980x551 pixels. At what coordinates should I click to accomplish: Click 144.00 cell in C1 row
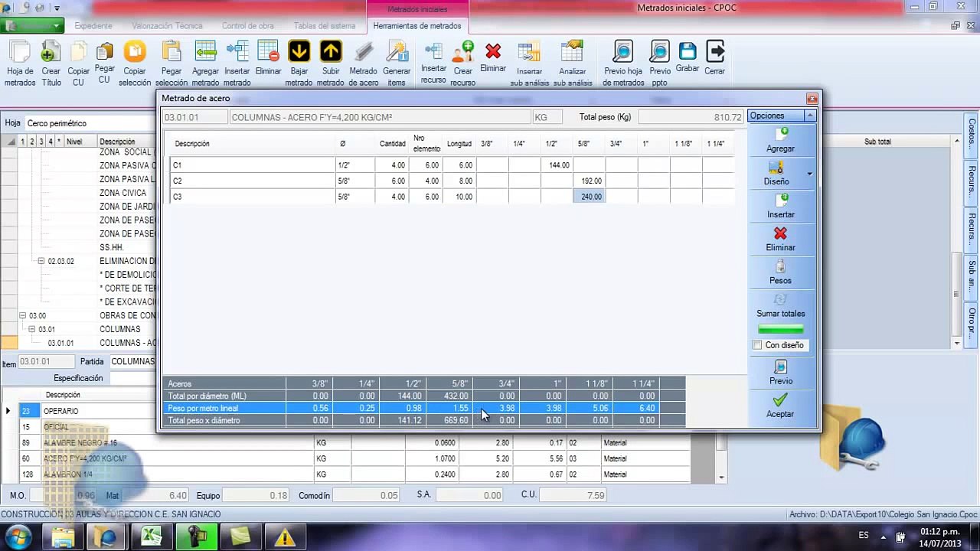tap(557, 165)
